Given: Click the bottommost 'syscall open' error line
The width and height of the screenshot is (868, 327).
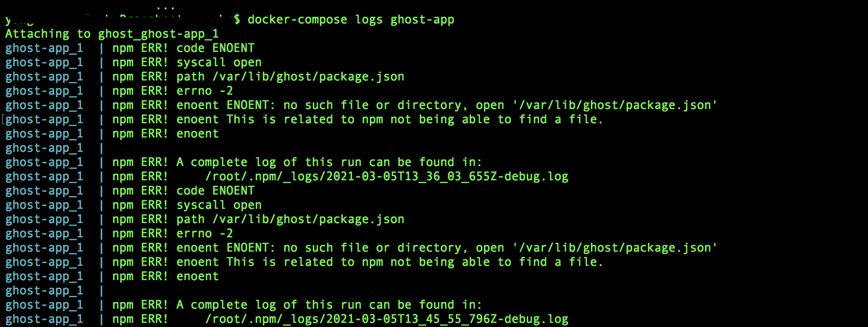Looking at the screenshot, I should (219, 205).
